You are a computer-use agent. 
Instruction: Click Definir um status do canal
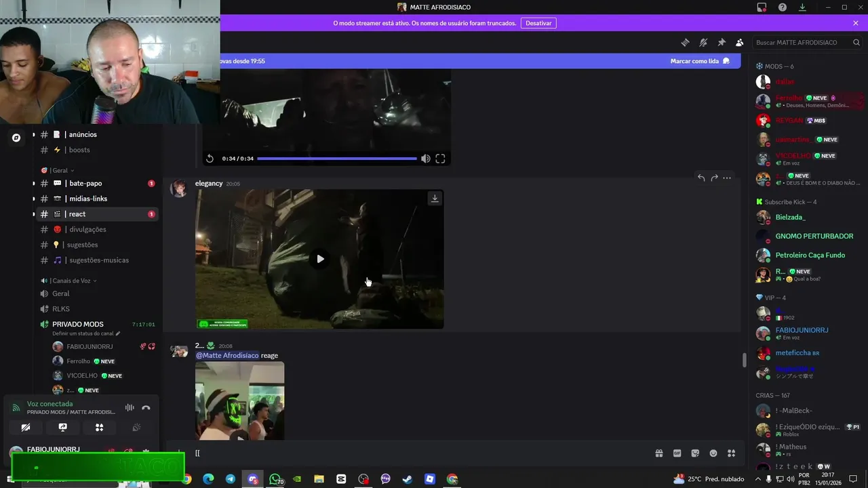[86, 333]
